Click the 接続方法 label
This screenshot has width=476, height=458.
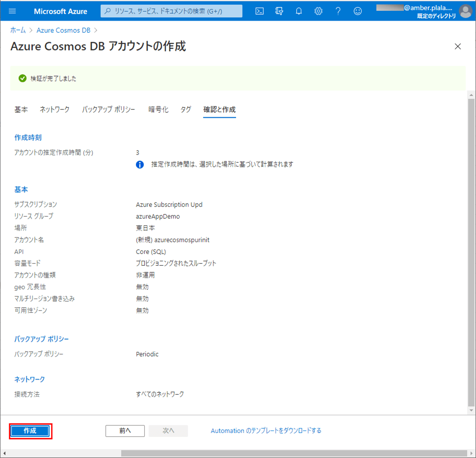[27, 394]
